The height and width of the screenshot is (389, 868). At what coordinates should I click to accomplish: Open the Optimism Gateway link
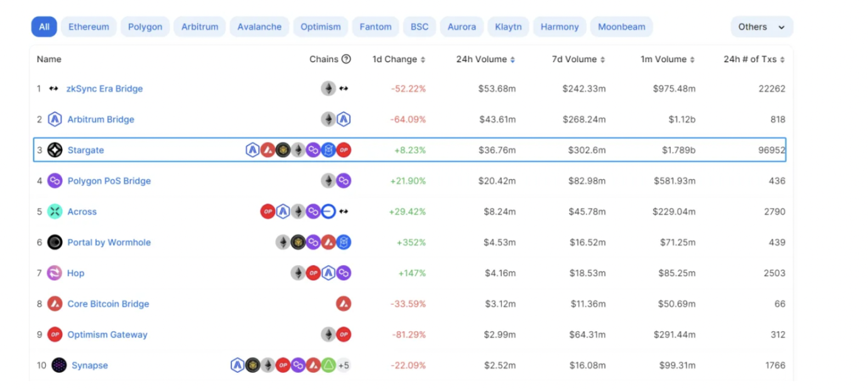[x=107, y=335]
